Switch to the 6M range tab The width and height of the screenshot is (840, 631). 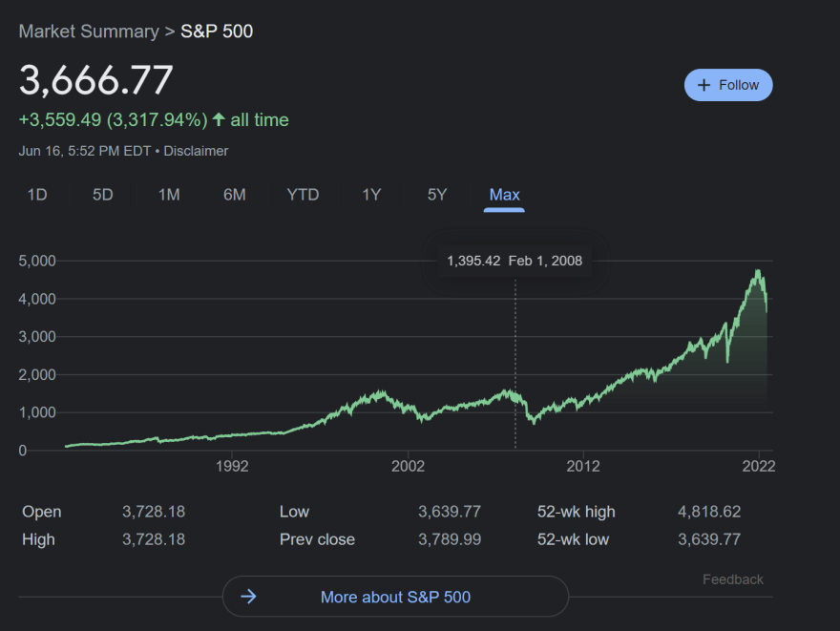pos(235,195)
